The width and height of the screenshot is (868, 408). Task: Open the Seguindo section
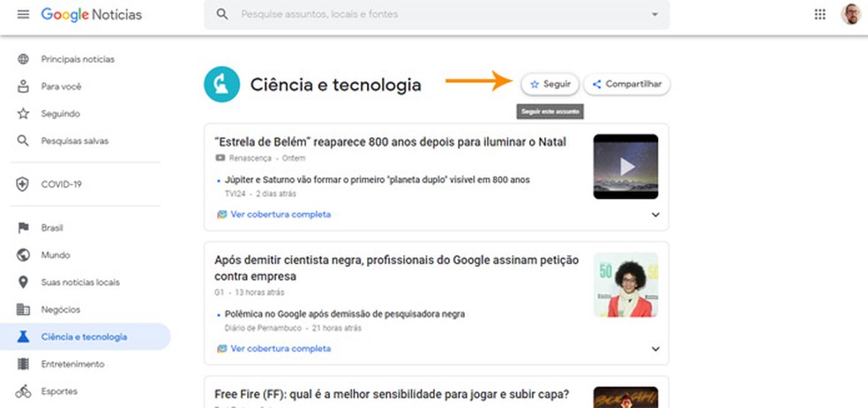(x=60, y=114)
